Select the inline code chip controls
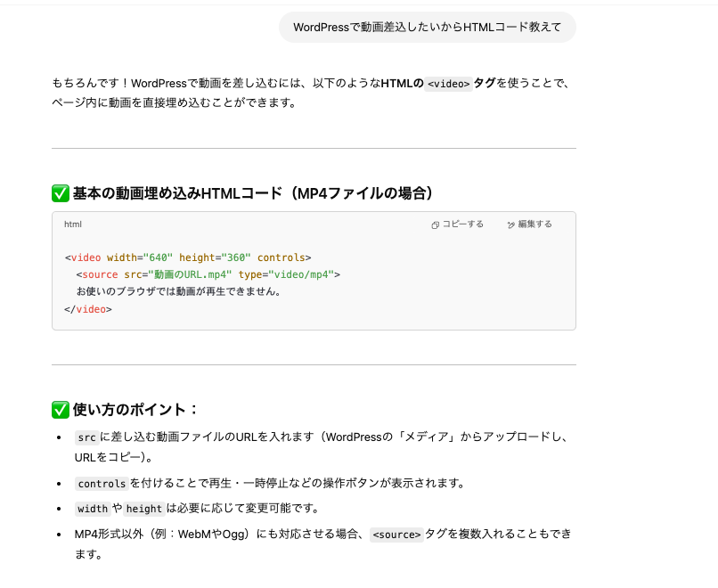 coord(100,484)
